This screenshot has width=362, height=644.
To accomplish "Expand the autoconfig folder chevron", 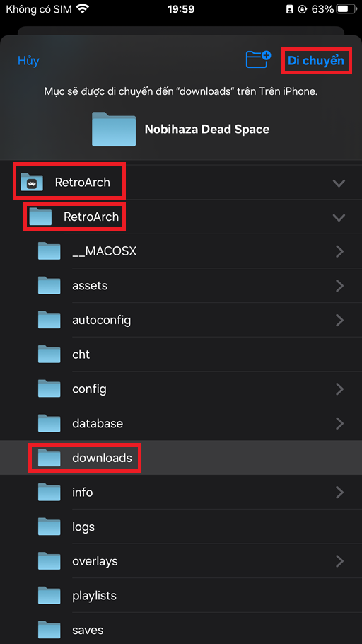I will tap(339, 320).
